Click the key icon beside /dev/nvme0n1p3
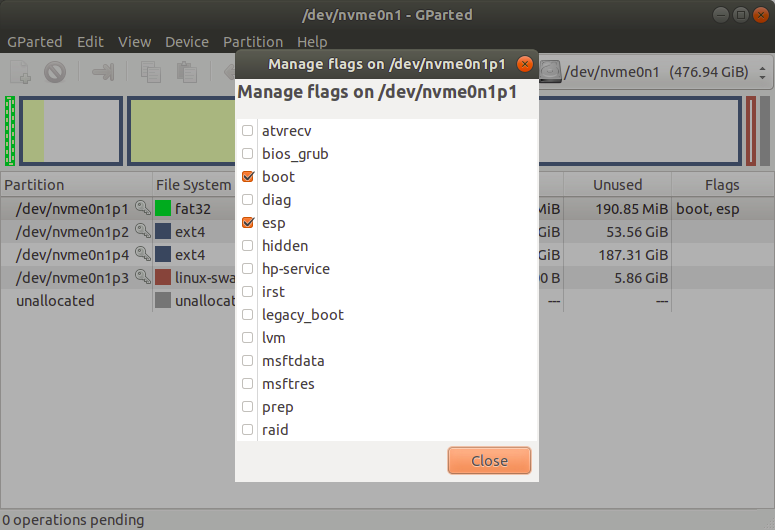Viewport: 775px width, 530px height. 143,278
